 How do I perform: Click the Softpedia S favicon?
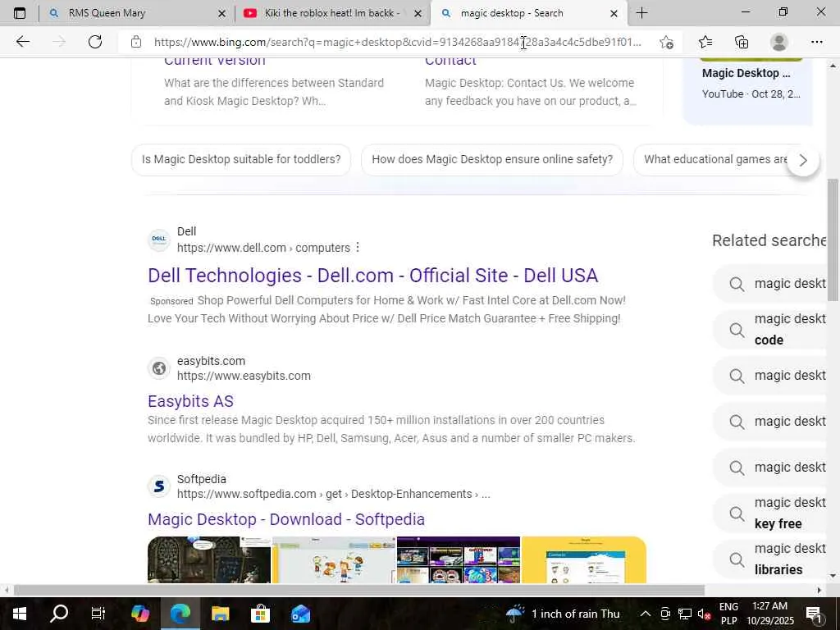(159, 486)
